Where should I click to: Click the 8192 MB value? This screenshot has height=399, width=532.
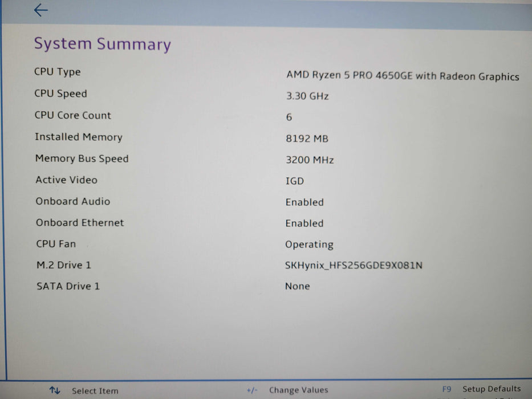click(x=307, y=139)
